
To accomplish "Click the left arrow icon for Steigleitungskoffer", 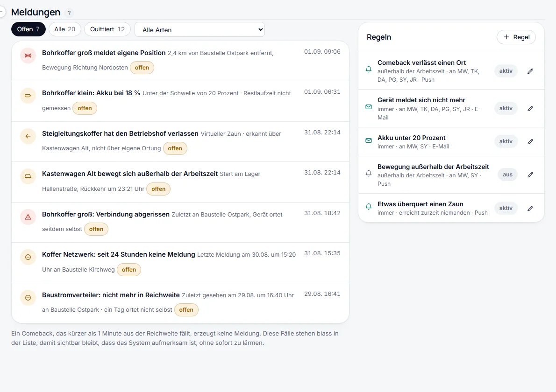I will point(28,136).
